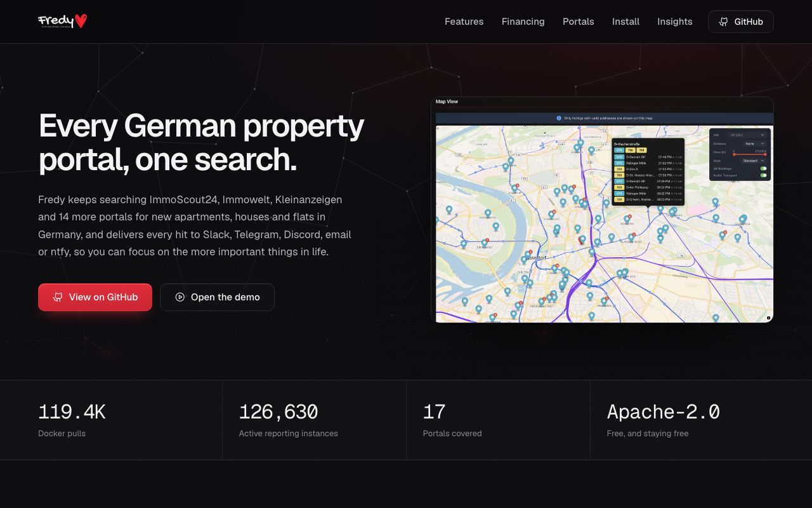Click the 17 stat value
Image resolution: width=812 pixels, height=508 pixels.
tap(435, 412)
